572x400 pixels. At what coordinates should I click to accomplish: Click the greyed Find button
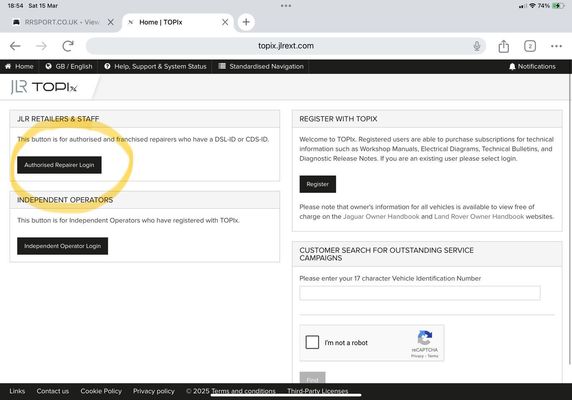tap(312, 378)
